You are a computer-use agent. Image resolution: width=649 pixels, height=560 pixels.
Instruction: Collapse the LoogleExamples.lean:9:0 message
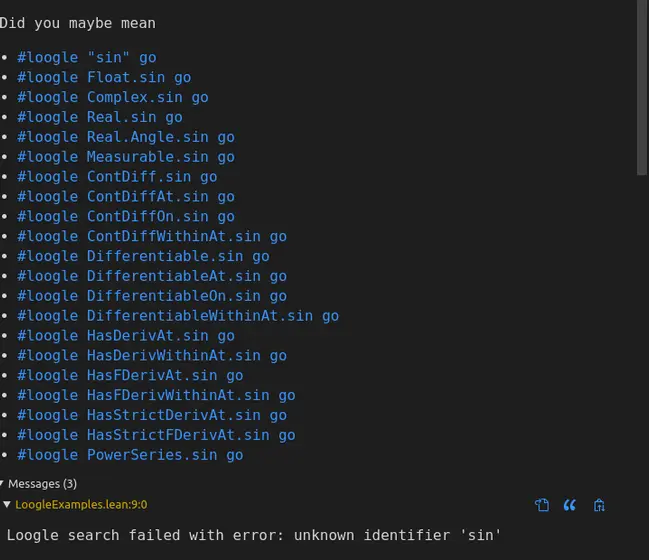pyautogui.click(x=7, y=504)
